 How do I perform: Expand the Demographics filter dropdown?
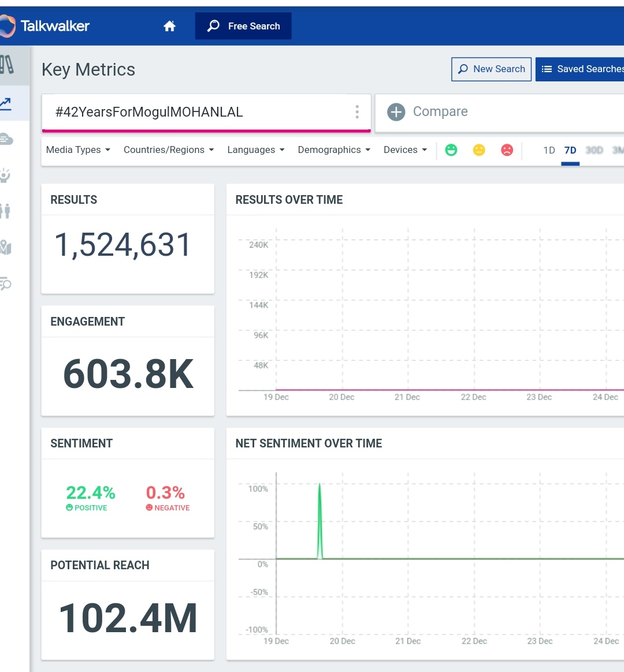click(x=334, y=150)
